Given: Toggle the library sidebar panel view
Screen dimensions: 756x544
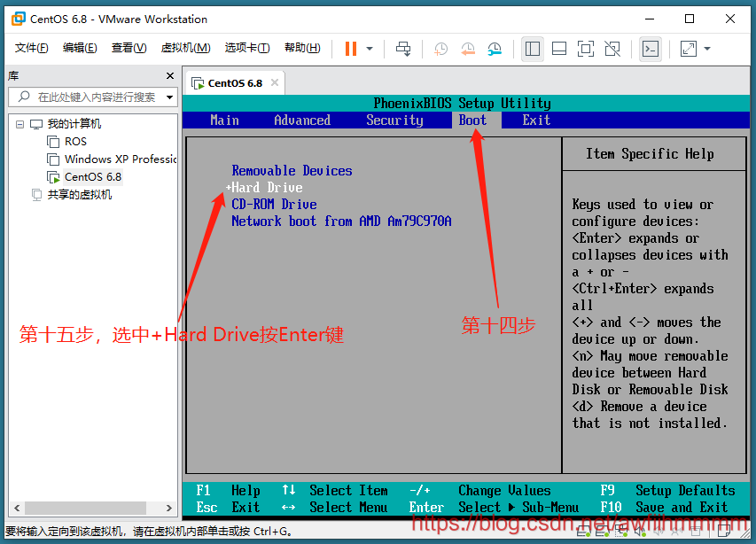Looking at the screenshot, I should [533, 49].
